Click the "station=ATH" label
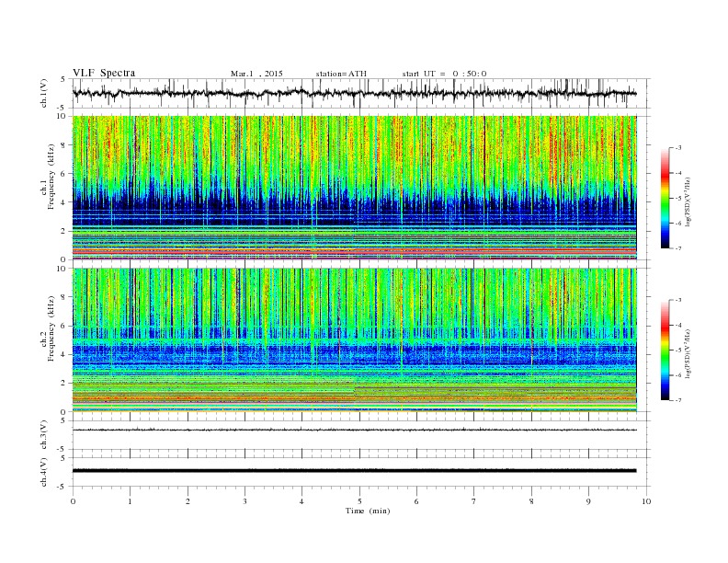The width and height of the screenshot is (728, 563). pos(341,74)
